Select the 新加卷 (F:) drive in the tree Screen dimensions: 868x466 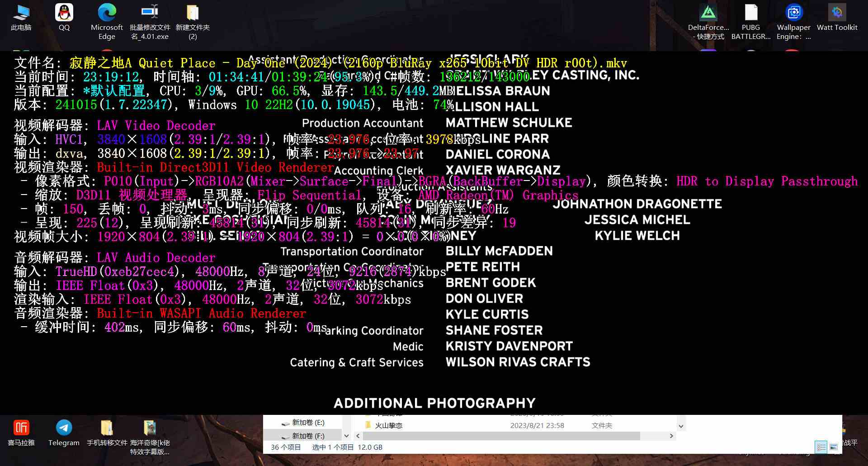[x=308, y=436]
